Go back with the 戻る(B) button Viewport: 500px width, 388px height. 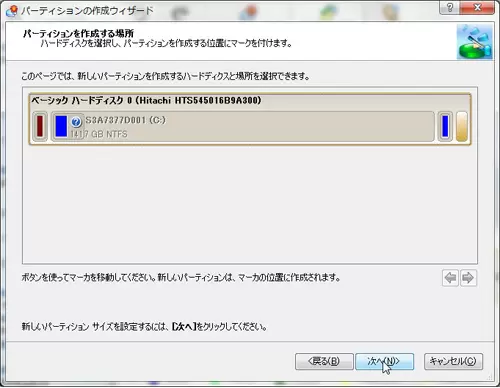coord(324,361)
